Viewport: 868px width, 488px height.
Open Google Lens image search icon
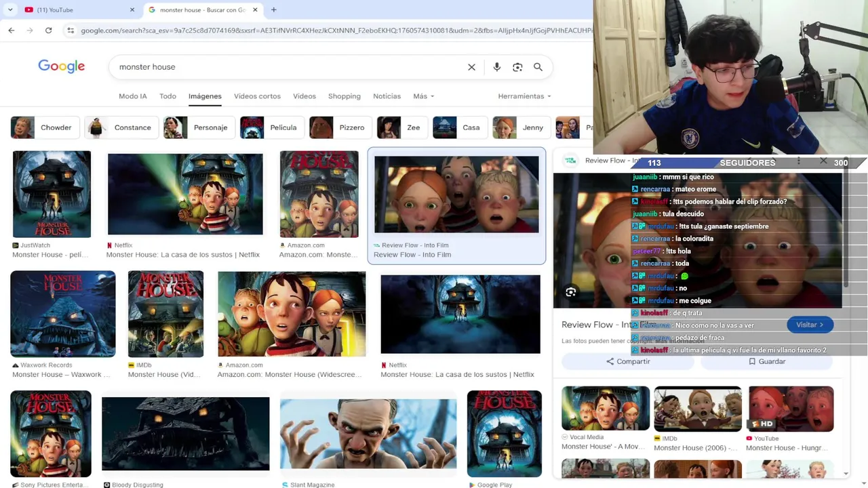click(x=517, y=67)
